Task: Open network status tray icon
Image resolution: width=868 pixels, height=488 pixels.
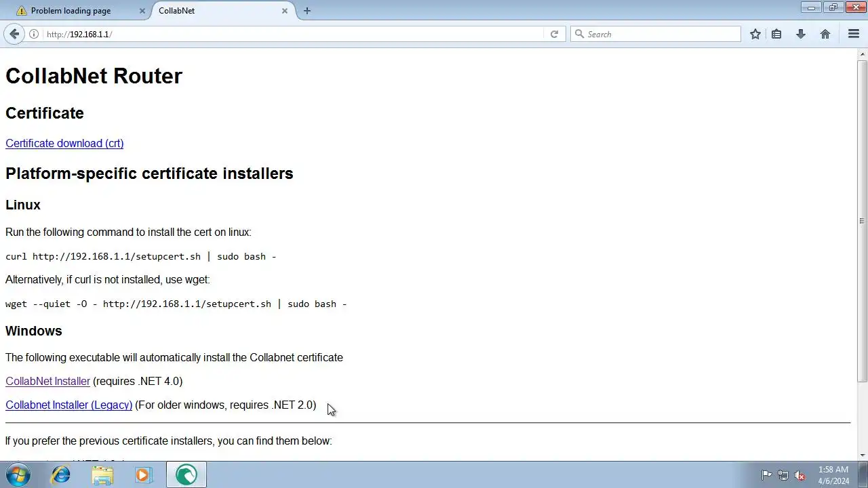Action: pyautogui.click(x=783, y=475)
